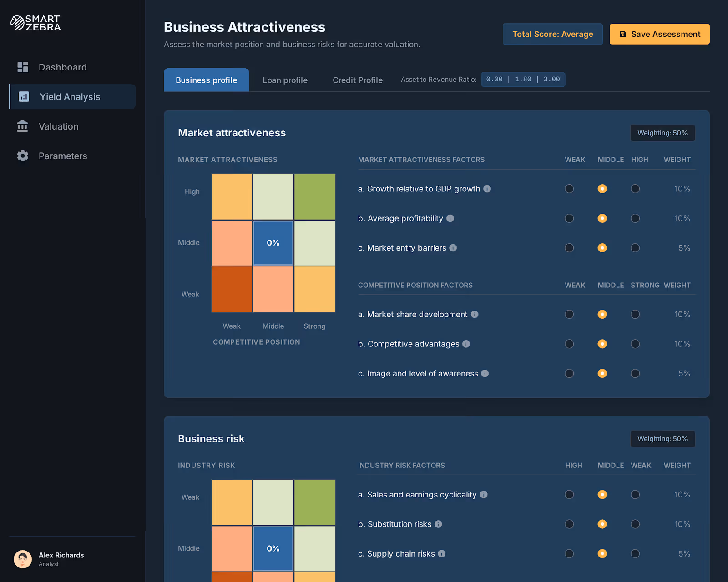Screen dimensions: 728x582
Task: Click the 10% weight for Competitive advantages
Action: click(682, 344)
